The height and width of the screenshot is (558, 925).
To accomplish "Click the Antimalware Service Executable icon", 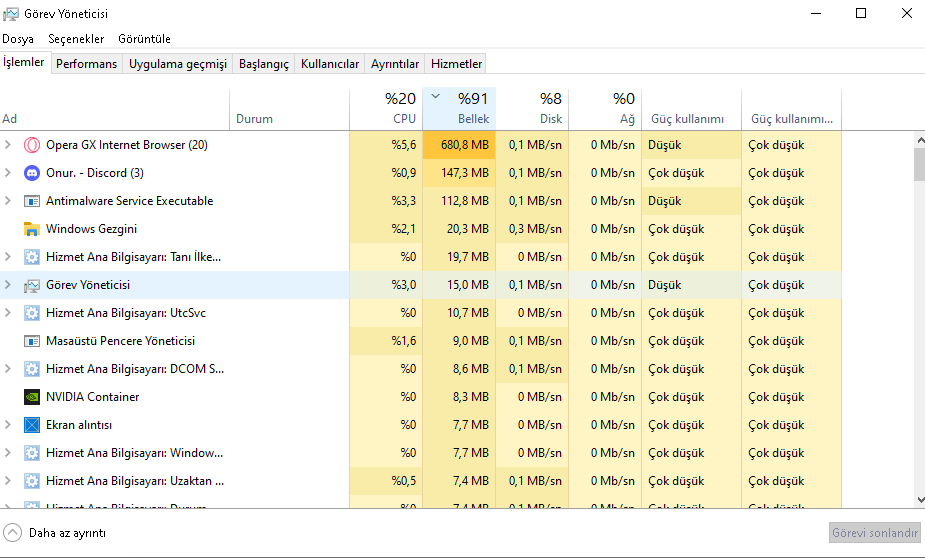I will (31, 201).
